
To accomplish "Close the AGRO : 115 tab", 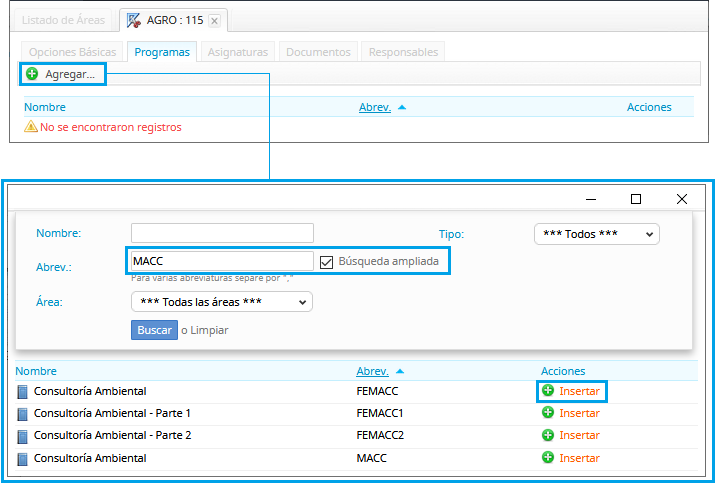I will (214, 21).
